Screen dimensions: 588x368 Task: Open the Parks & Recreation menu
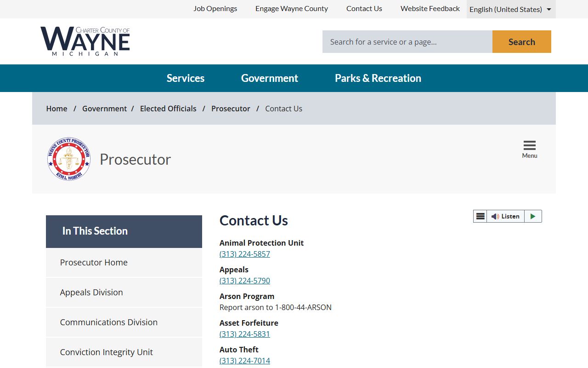(378, 78)
